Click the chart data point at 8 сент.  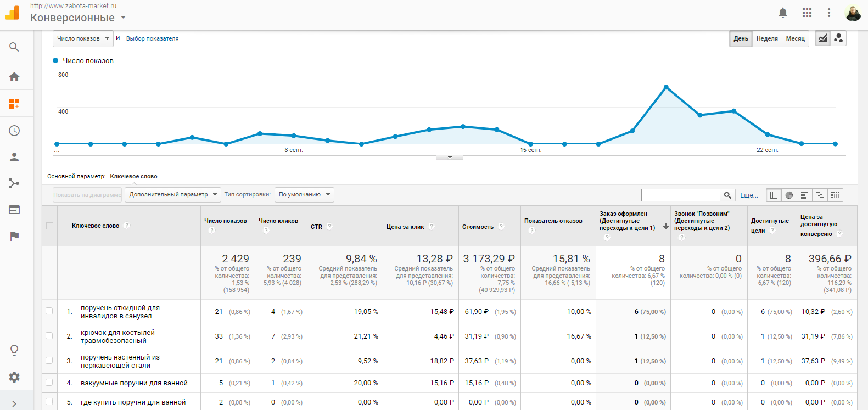pyautogui.click(x=294, y=136)
